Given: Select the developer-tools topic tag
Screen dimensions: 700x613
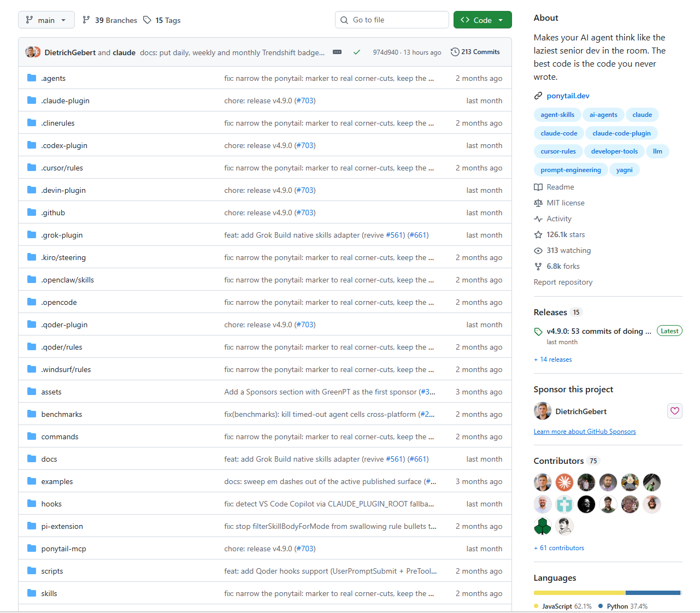Looking at the screenshot, I should tap(614, 151).
